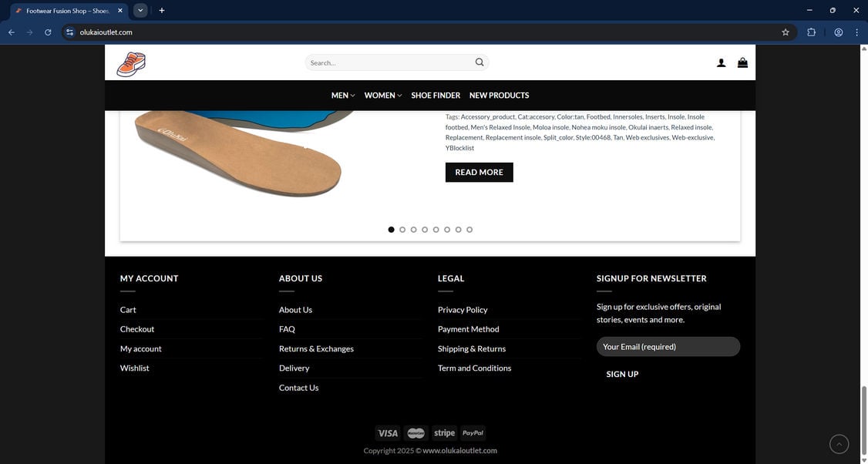Viewport: 868px width, 464px height.
Task: Open the Cart footer link
Action: point(128,310)
